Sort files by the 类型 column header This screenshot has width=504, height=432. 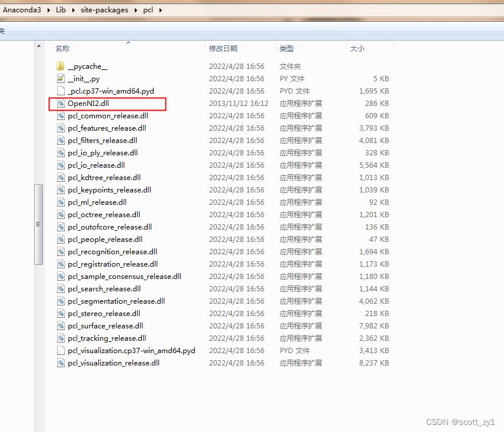coord(287,49)
